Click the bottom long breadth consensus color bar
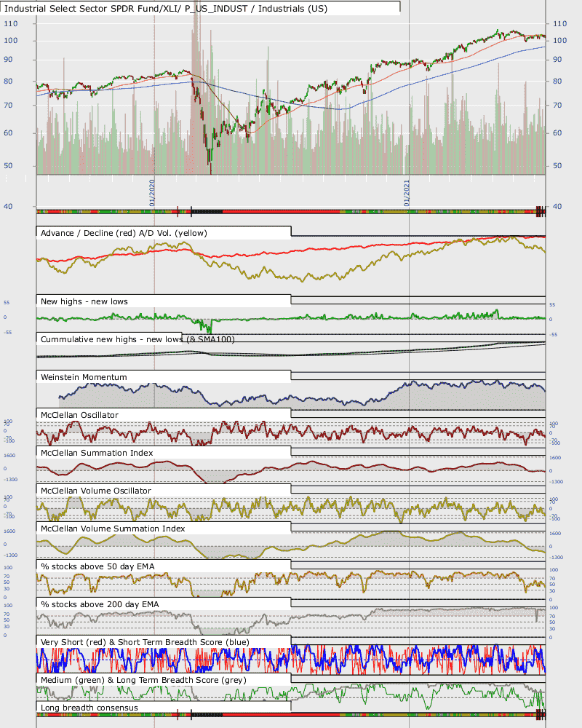The width and height of the screenshot is (582, 728). tap(291, 715)
